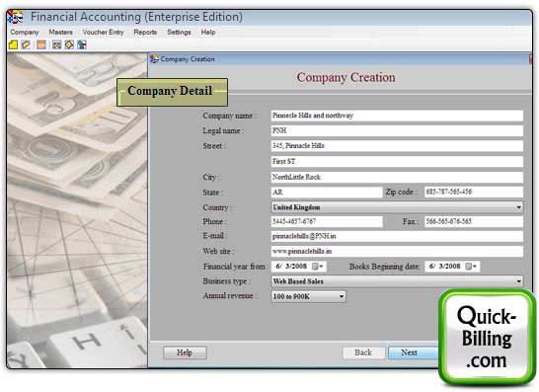Click the Company Creation window title icon
Image resolution: width=539 pixels, height=392 pixels.
point(154,59)
